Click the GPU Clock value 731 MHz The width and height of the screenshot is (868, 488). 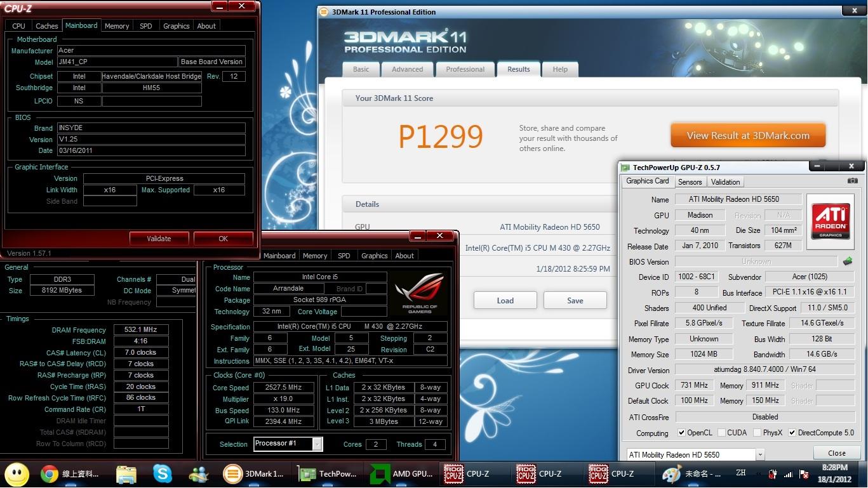[694, 385]
